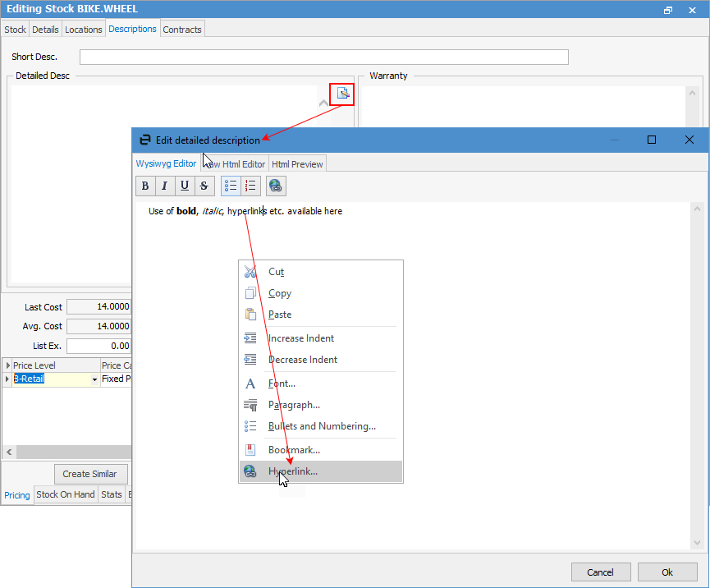Screen dimensions: 710x588
Task: Click the Decrease Indent icon
Action: (250, 359)
